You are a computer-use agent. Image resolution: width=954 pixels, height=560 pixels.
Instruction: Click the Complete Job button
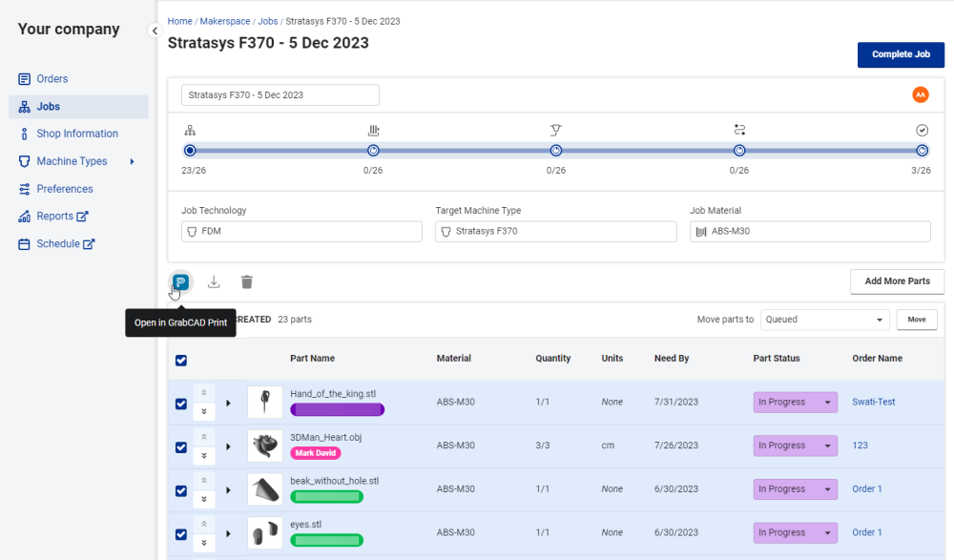902,54
